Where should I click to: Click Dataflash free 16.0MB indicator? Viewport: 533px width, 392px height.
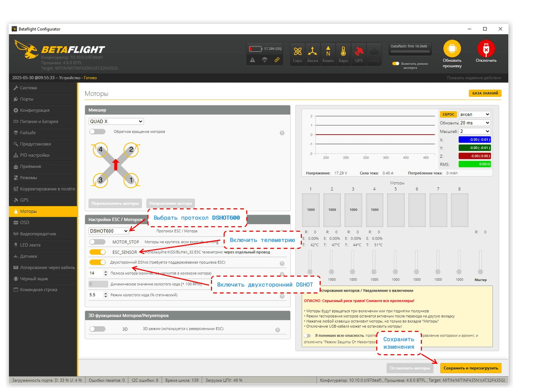coord(409,49)
